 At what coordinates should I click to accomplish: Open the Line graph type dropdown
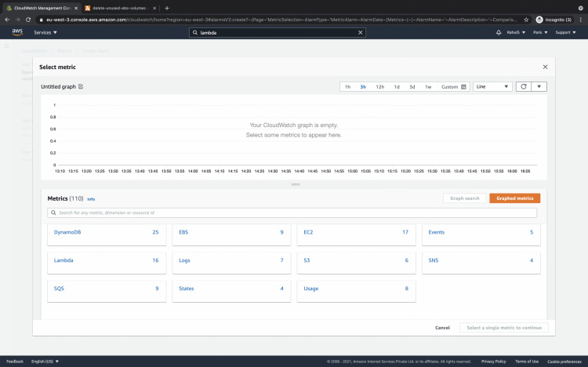point(492,86)
